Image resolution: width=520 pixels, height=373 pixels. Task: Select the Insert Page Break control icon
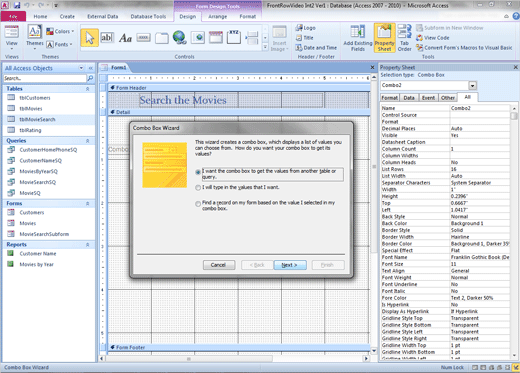[x=252, y=38]
